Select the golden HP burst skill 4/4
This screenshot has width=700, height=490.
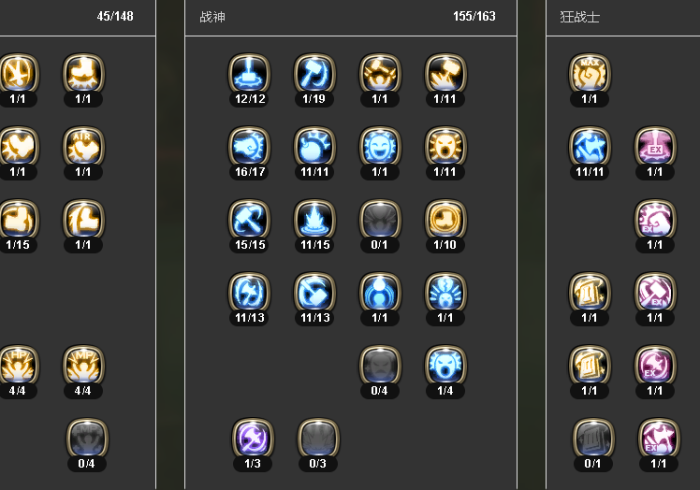[x=18, y=365]
